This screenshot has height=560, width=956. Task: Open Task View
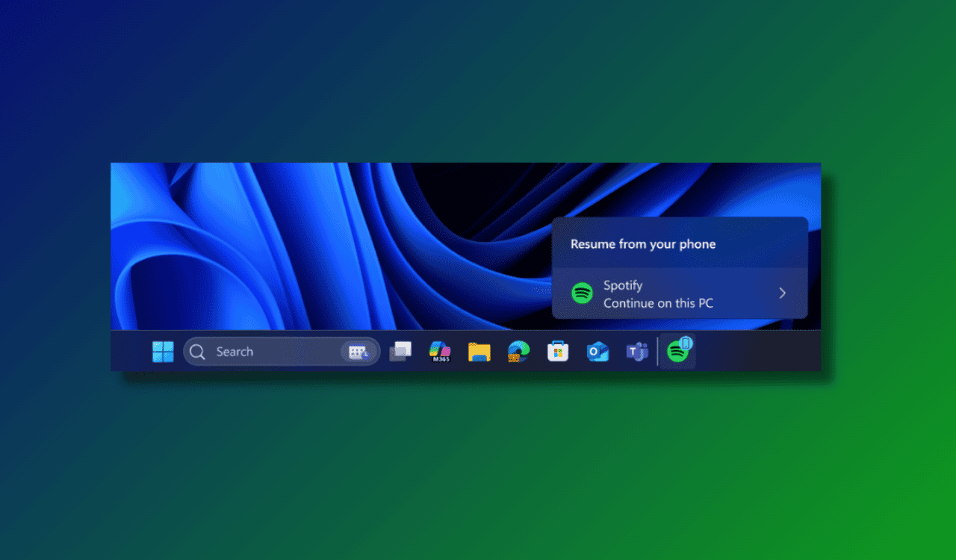pos(401,350)
